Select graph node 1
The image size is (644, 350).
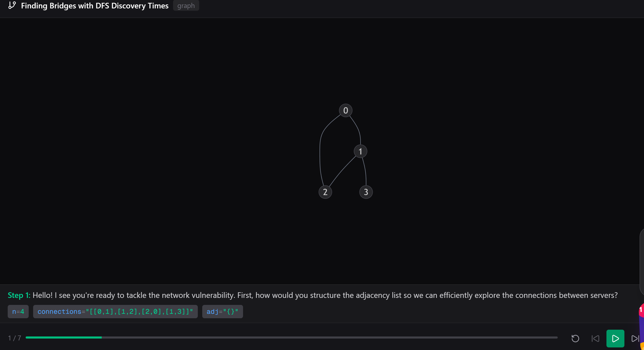tap(360, 151)
